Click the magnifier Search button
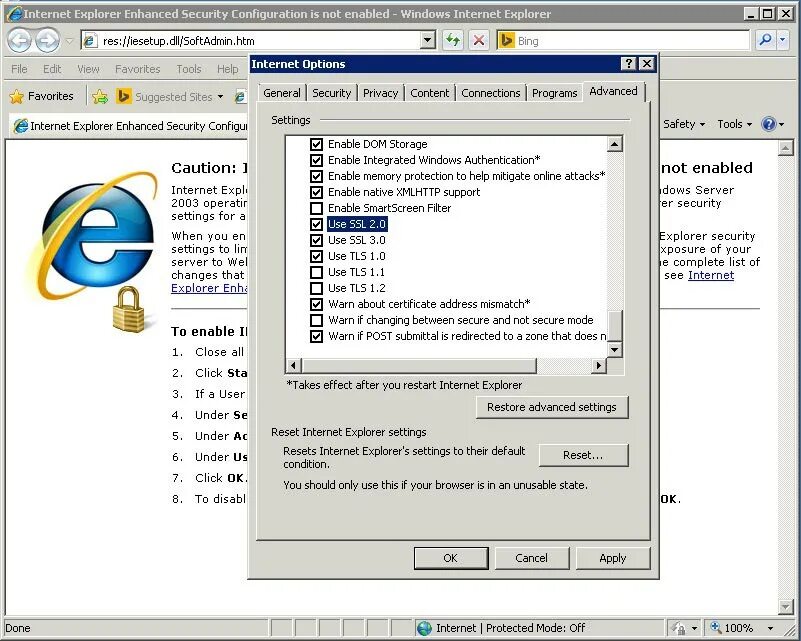This screenshot has height=641, width=801. (765, 40)
